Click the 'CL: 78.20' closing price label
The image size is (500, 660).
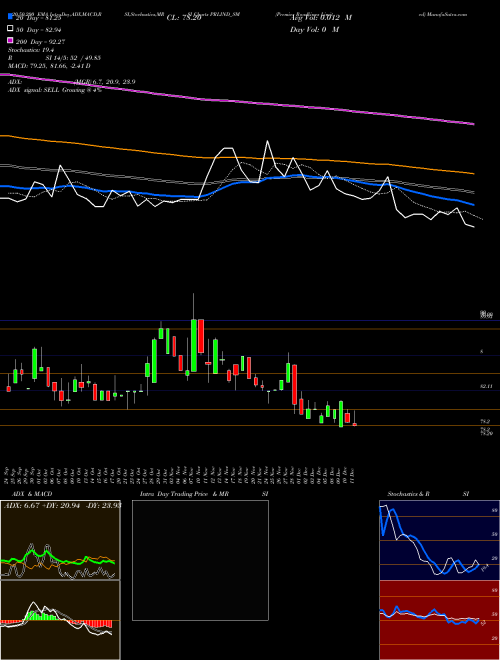click(184, 18)
